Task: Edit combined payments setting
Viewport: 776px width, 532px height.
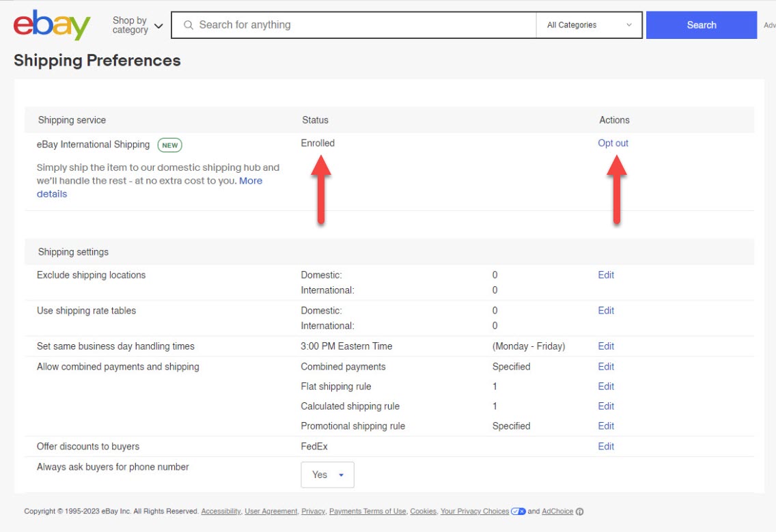Action: [605, 367]
